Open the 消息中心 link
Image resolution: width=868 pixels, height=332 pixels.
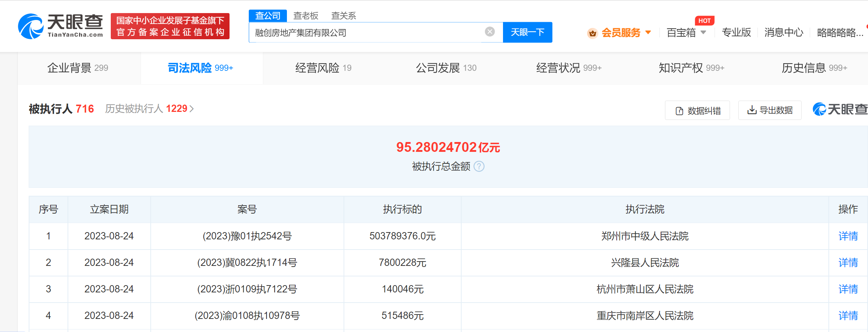point(783,33)
